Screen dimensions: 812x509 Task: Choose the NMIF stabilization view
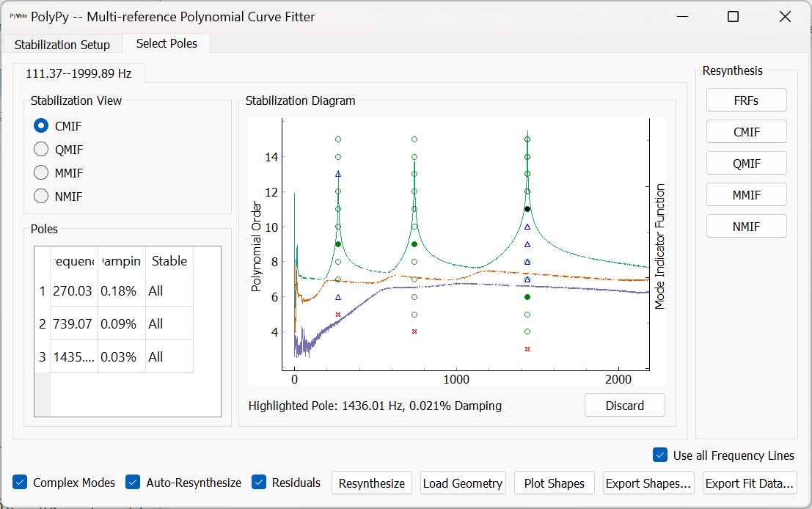click(41, 196)
